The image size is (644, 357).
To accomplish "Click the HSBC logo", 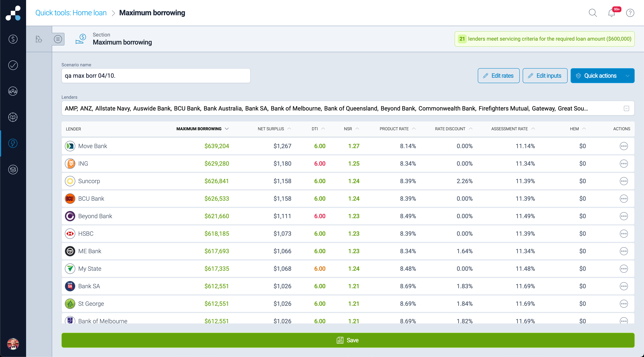I will [x=70, y=233].
